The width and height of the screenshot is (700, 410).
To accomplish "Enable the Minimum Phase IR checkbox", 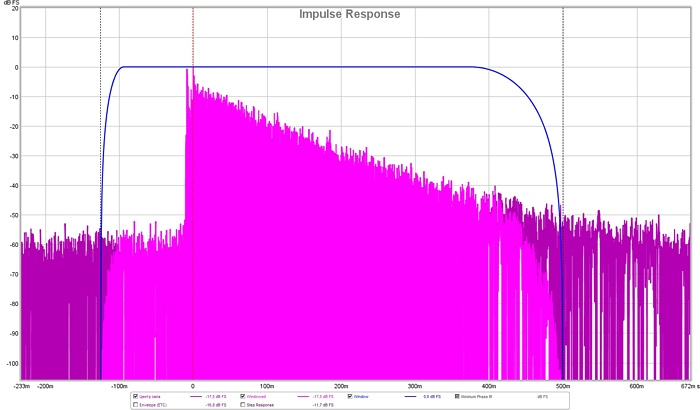I will tap(457, 396).
